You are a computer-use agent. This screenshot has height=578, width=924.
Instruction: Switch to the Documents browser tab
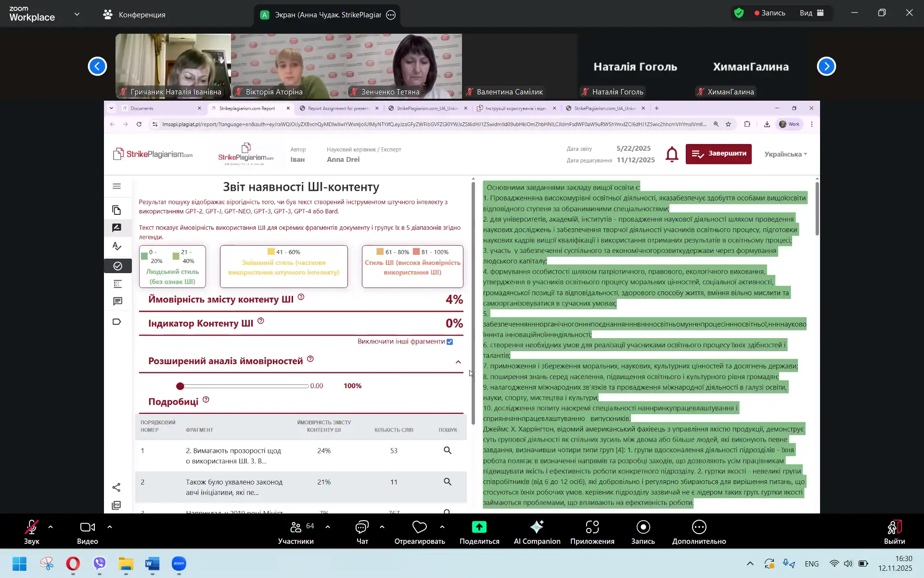[142, 108]
